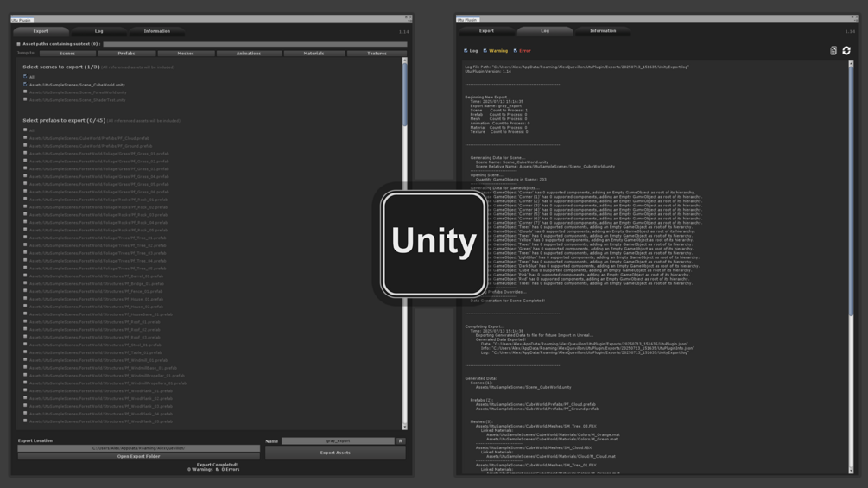The image size is (868, 488).
Task: Click the export list scroll down arrow
Action: 405,426
